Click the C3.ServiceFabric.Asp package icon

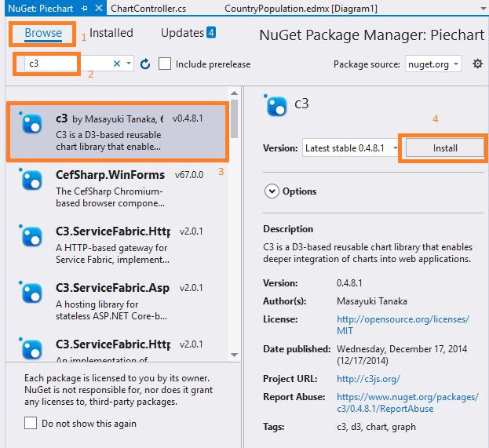point(31,293)
